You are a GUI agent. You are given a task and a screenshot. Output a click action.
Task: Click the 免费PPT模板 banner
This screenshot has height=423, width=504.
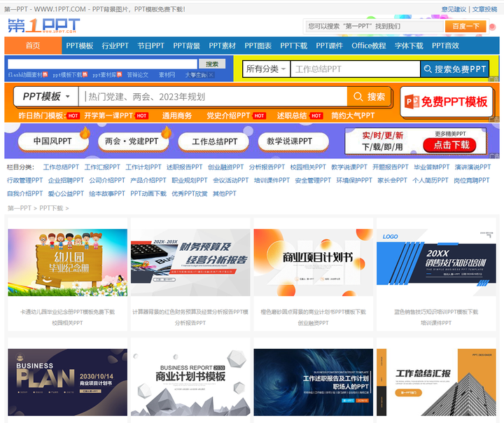coord(447,102)
